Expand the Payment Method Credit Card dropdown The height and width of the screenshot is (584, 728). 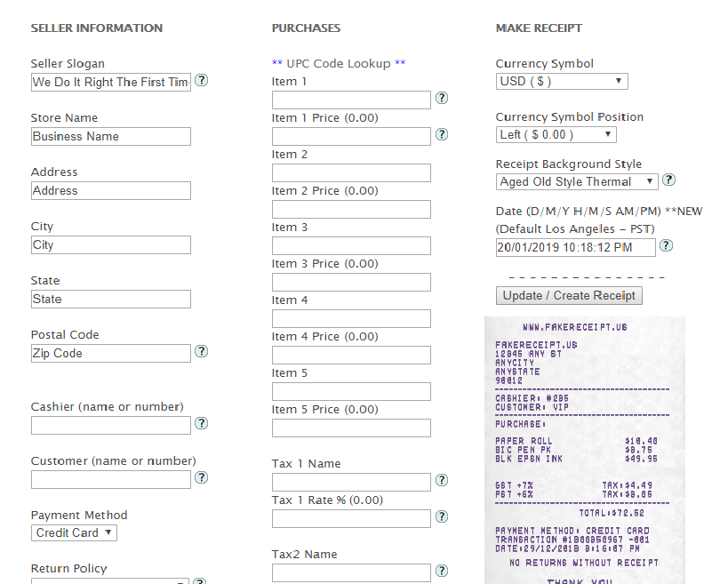coord(74,532)
